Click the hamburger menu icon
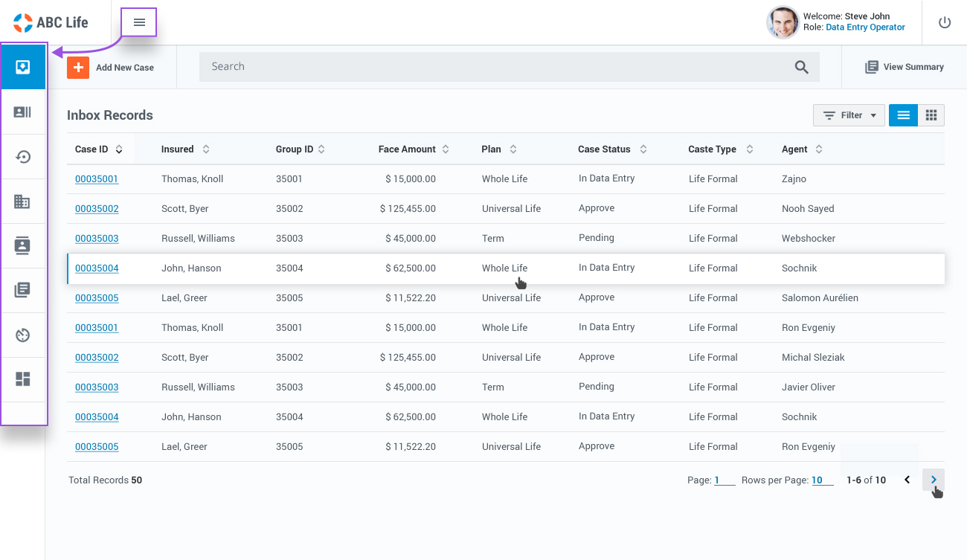The width and height of the screenshot is (967, 560). click(x=139, y=22)
